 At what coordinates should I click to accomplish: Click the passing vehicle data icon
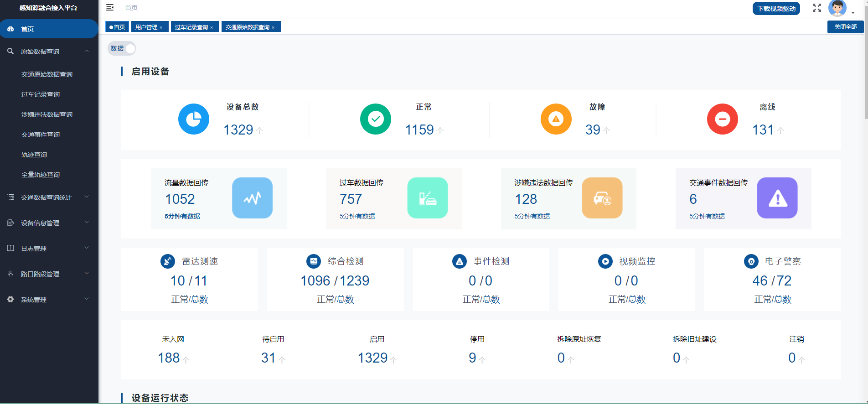[428, 198]
